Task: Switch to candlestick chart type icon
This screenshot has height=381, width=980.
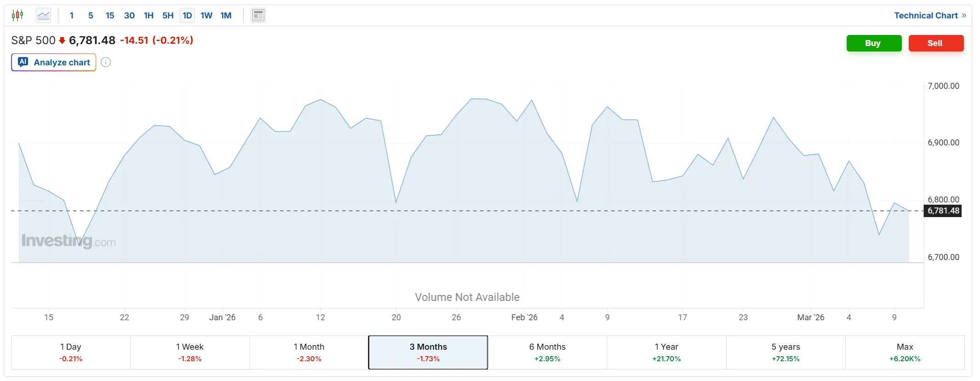Action: [17, 16]
